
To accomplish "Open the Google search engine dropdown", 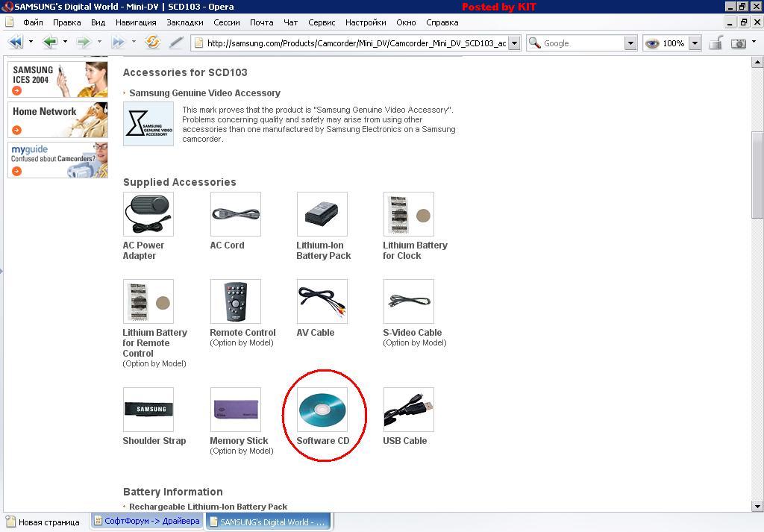I will [x=630, y=43].
